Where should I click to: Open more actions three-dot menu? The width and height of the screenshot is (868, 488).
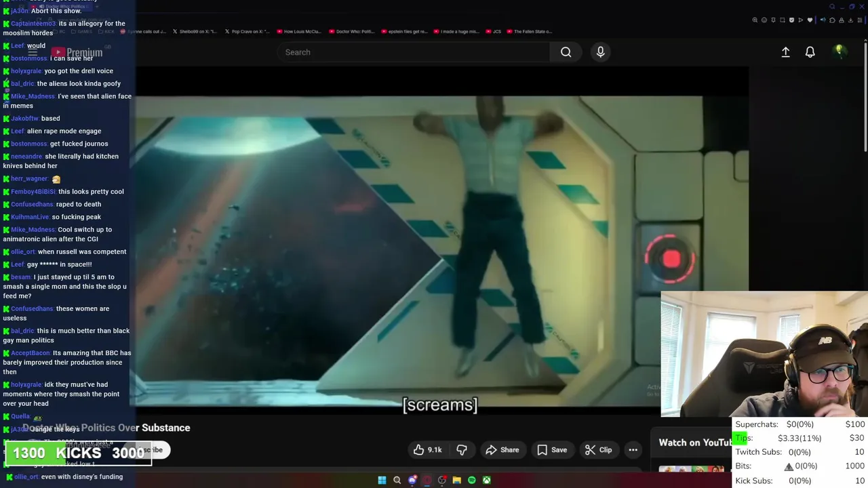coord(633,450)
